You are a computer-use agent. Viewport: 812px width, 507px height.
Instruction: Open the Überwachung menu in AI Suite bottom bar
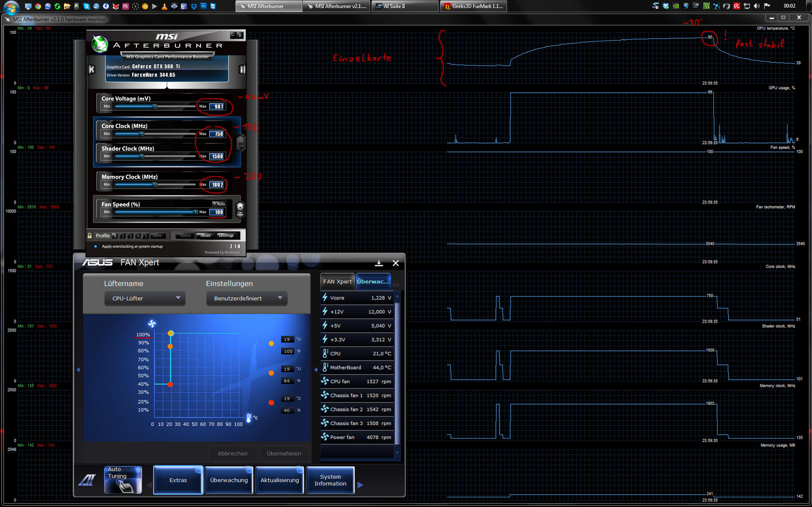[229, 480]
